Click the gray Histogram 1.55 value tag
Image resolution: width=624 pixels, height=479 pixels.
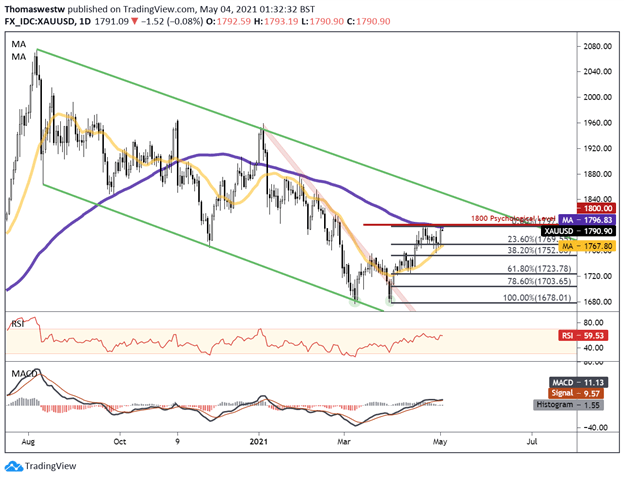[x=568, y=405]
